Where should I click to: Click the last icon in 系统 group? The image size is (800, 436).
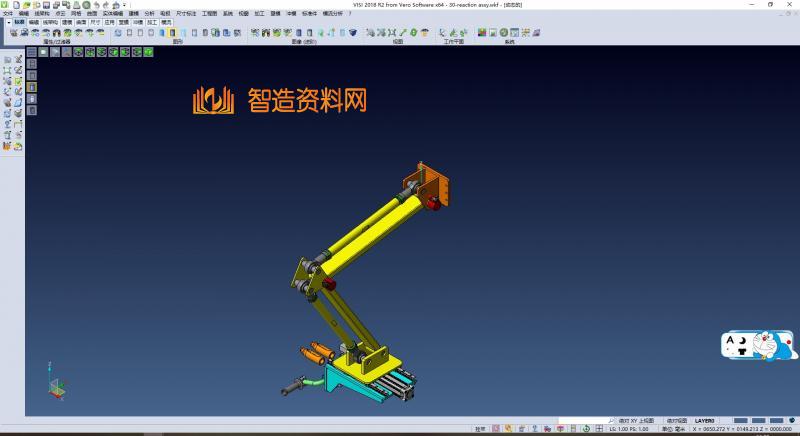coord(536,33)
